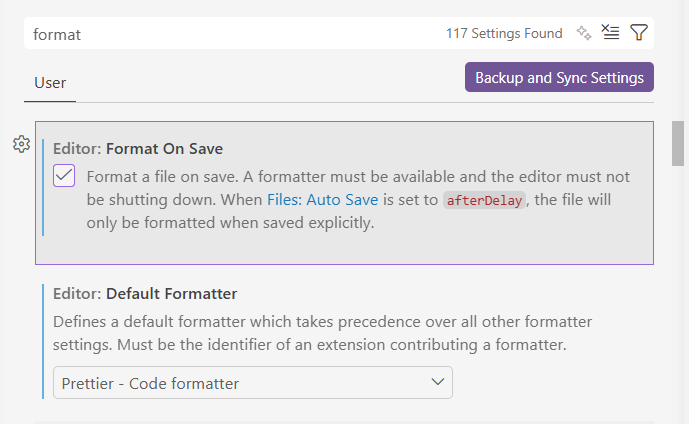Select the Editor: Default Formatter title

pos(145,294)
